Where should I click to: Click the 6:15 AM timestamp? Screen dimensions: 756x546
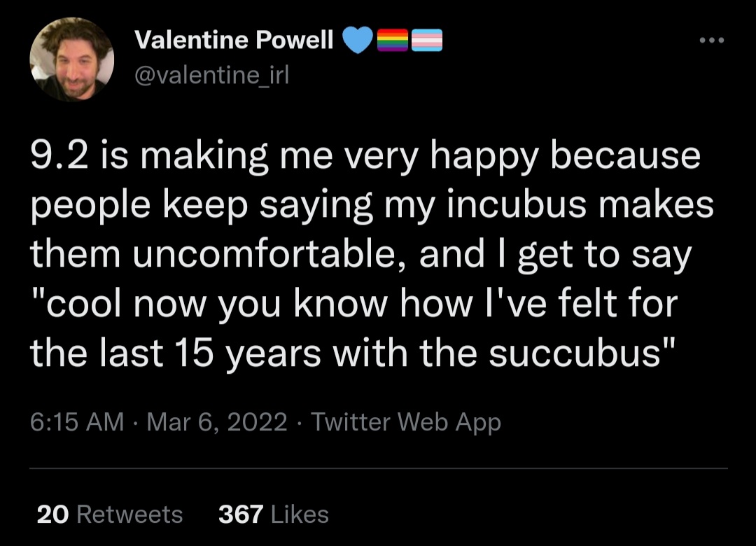point(77,421)
